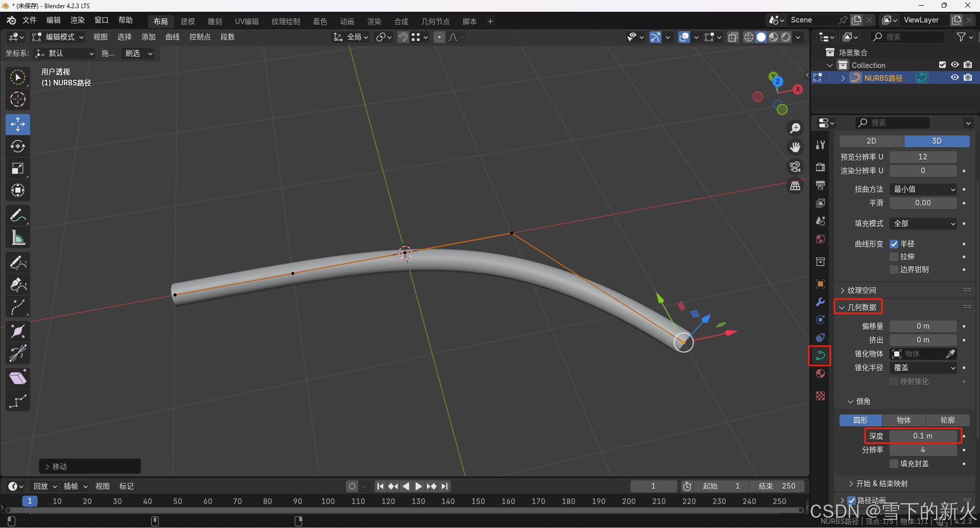
Task: Switch to the 建模 workspace tab
Action: [187, 21]
